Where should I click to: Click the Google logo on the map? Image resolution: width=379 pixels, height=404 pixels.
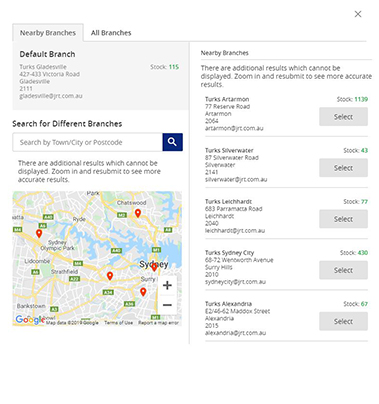(x=30, y=320)
